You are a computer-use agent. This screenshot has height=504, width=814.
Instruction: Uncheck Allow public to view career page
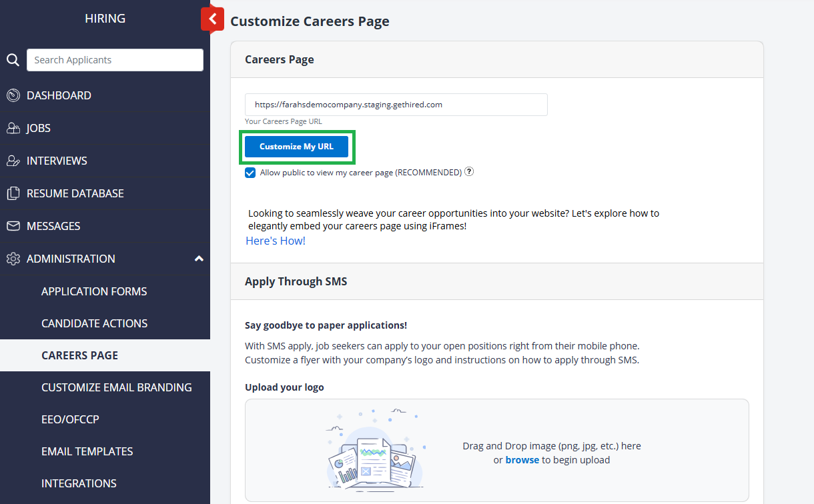click(x=250, y=173)
